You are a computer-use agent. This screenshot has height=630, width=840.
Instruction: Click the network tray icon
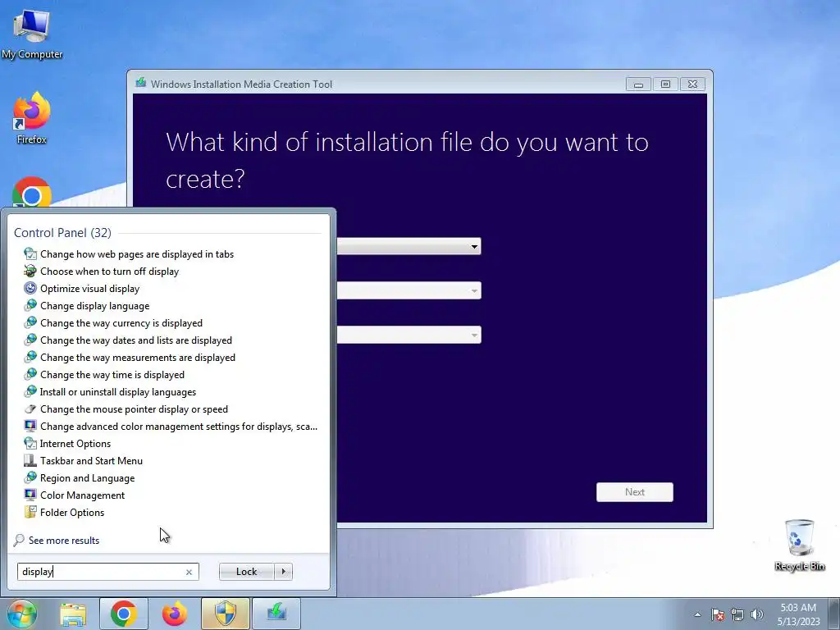(x=737, y=614)
